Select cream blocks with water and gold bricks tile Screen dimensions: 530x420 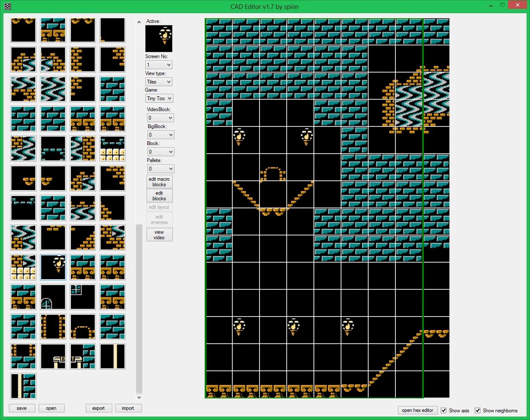click(23, 267)
